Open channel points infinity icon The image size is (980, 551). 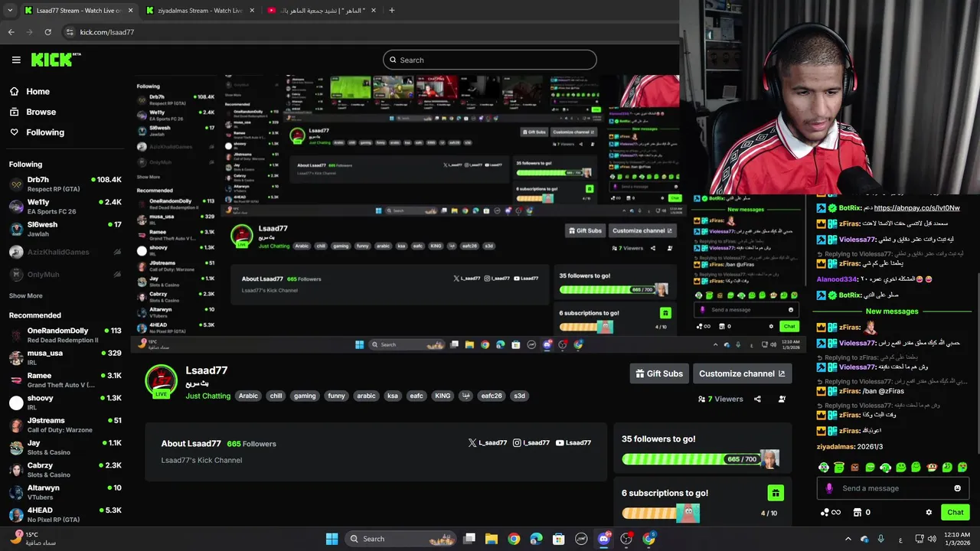click(x=831, y=513)
